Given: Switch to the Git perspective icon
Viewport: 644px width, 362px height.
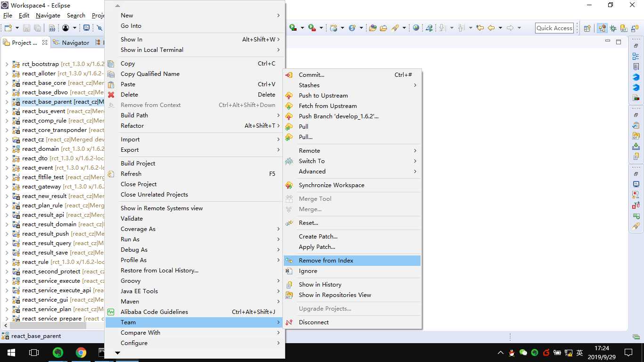Looking at the screenshot, I should (624, 28).
